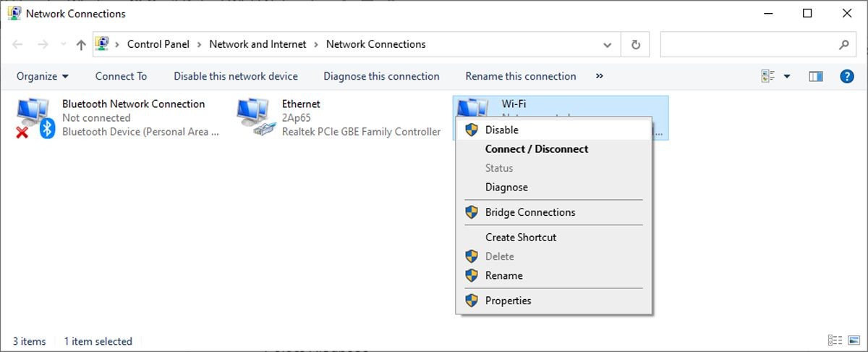This screenshot has height=352, width=868.
Task: Show more toolbar commands chevron
Action: coord(599,76)
